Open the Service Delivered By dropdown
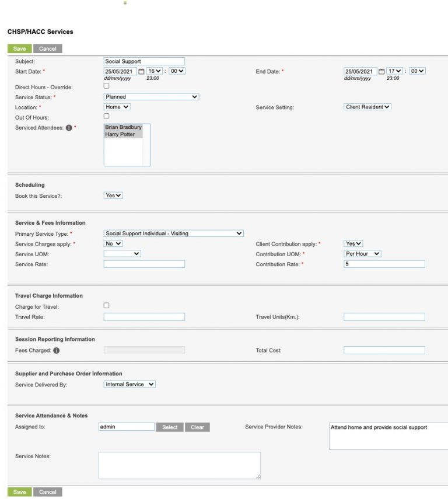448x499 pixels. click(129, 384)
